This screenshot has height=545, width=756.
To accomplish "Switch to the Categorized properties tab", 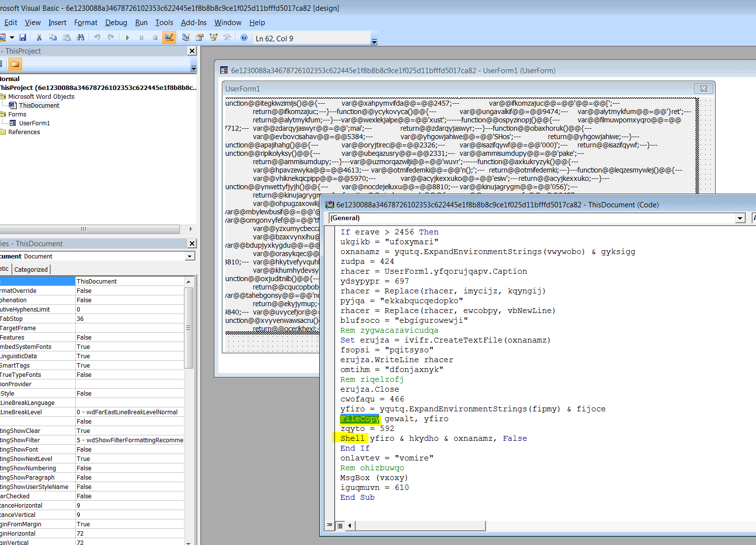I will tap(31, 269).
